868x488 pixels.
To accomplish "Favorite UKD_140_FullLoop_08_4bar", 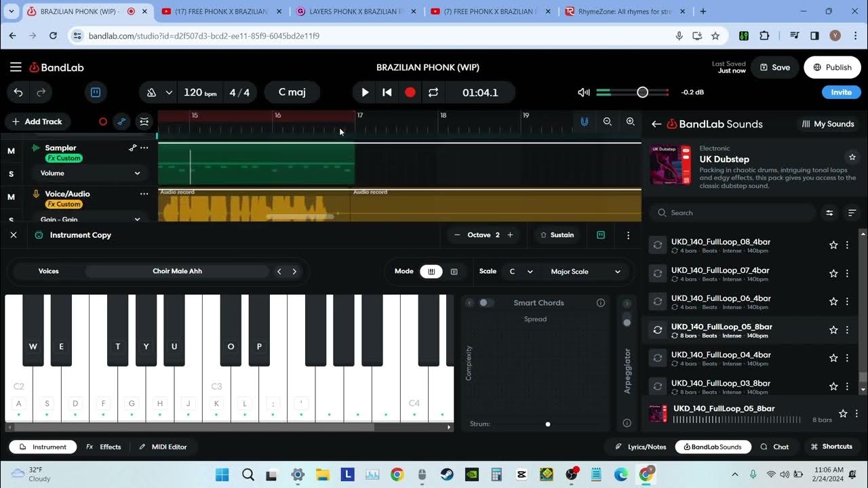I will 833,245.
